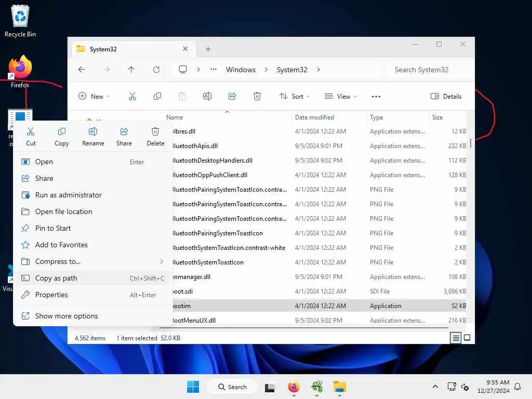Viewport: 532px width, 399px height.
Task: Select the bootim application row
Action: [x=320, y=306]
